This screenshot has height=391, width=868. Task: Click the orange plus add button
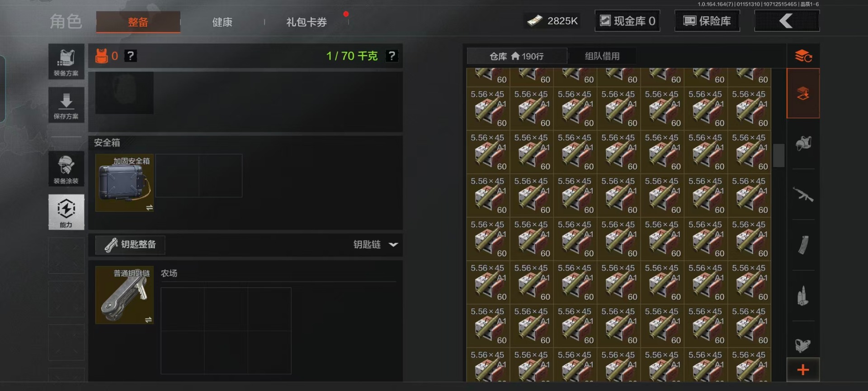tap(803, 370)
